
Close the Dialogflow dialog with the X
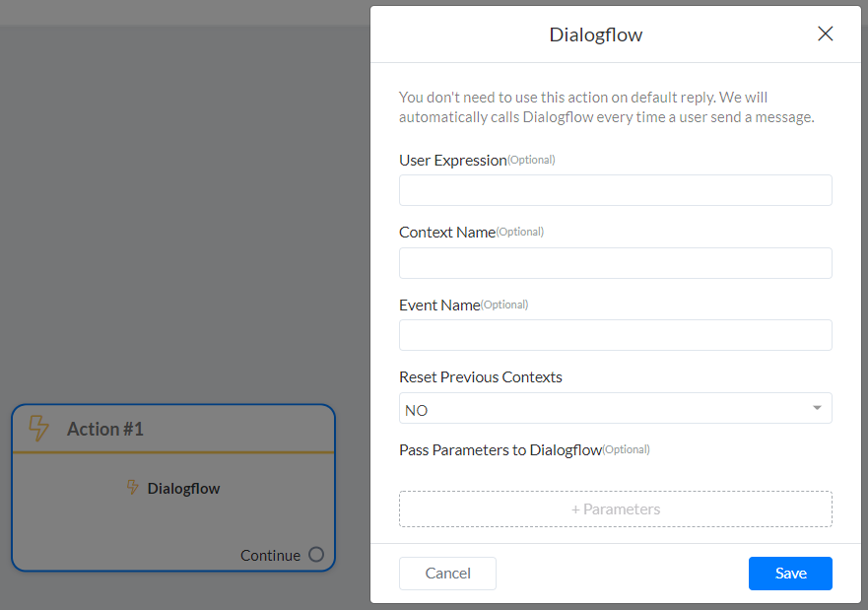coord(826,34)
